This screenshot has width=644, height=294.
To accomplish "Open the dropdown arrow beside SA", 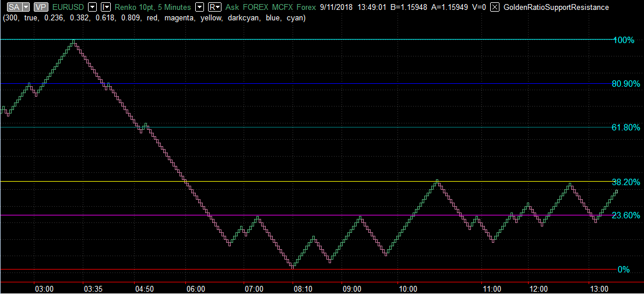I will click(26, 8).
